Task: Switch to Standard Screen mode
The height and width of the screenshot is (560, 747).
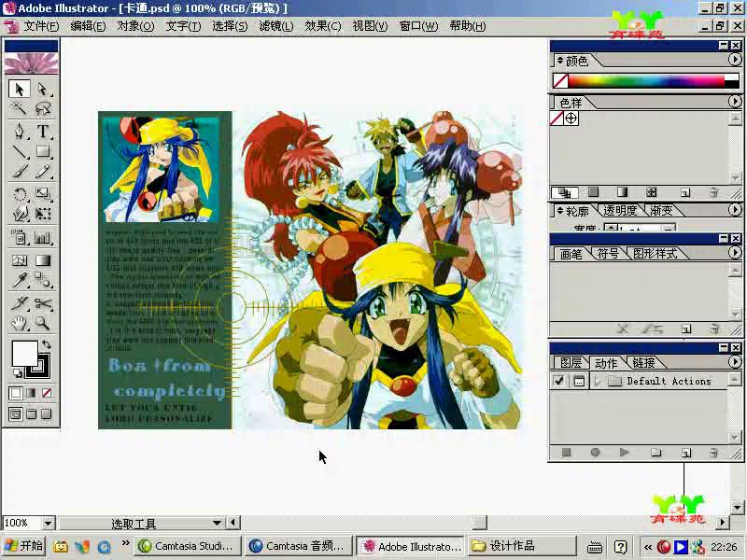Action: [15, 413]
